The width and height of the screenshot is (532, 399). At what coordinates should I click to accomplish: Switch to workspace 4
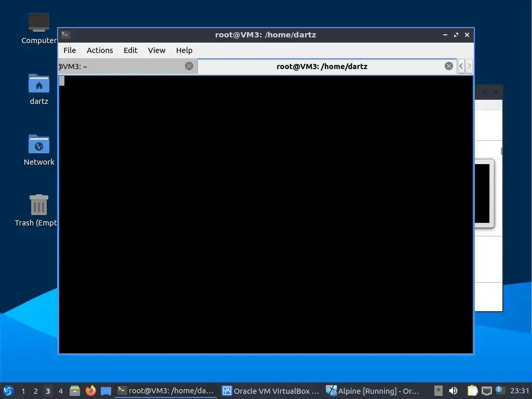point(60,391)
